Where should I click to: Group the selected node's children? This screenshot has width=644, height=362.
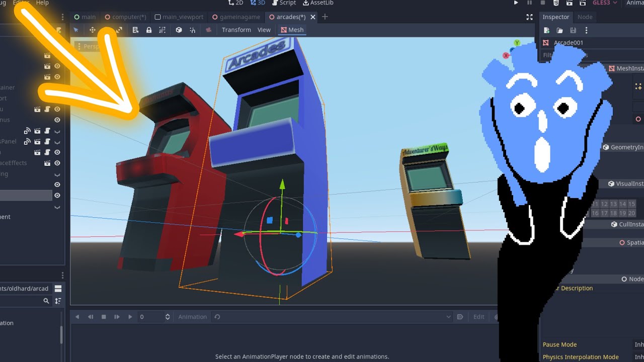coord(162,30)
